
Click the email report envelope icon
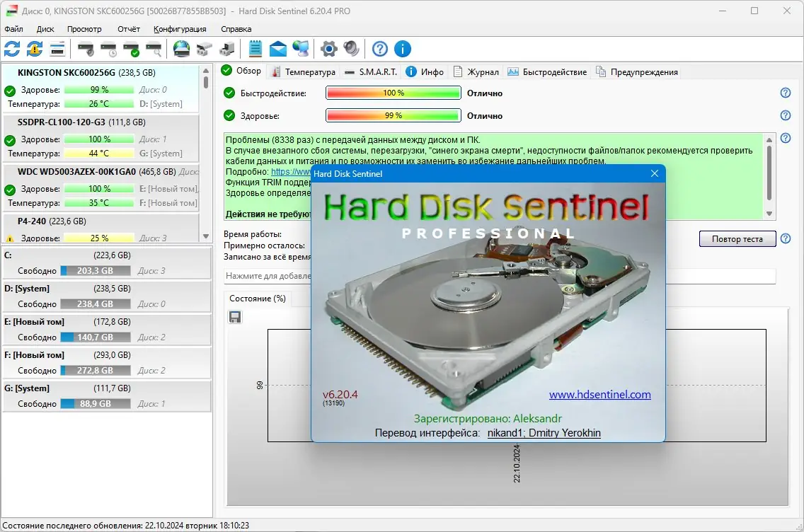(x=279, y=49)
